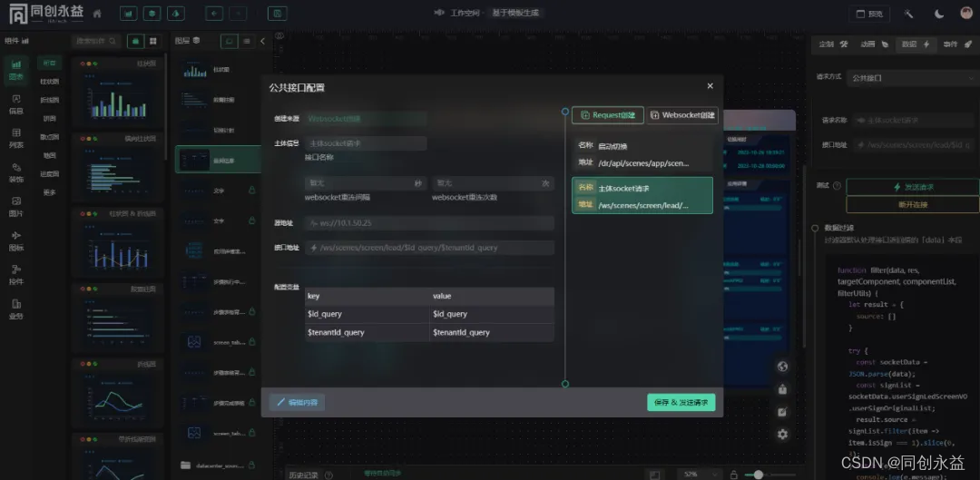This screenshot has height=480, width=980.
Task: Click the redo forward-arrow toolbar button
Action: tap(238, 13)
